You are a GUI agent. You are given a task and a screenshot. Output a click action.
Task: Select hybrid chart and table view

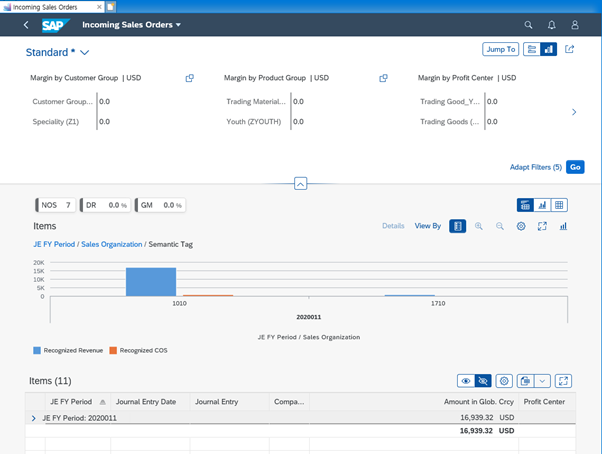(525, 205)
